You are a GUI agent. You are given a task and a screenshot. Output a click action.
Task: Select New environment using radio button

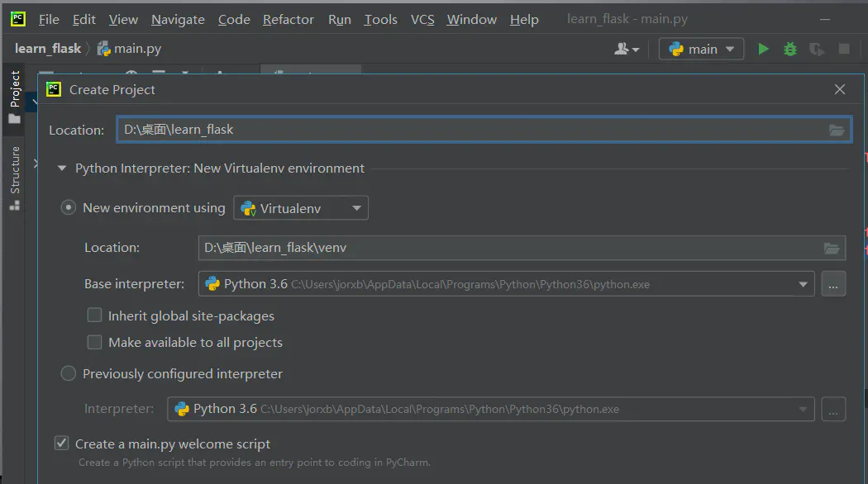coord(68,208)
